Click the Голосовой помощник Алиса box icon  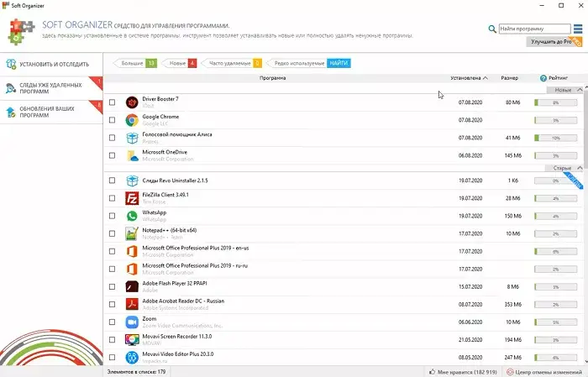132,138
